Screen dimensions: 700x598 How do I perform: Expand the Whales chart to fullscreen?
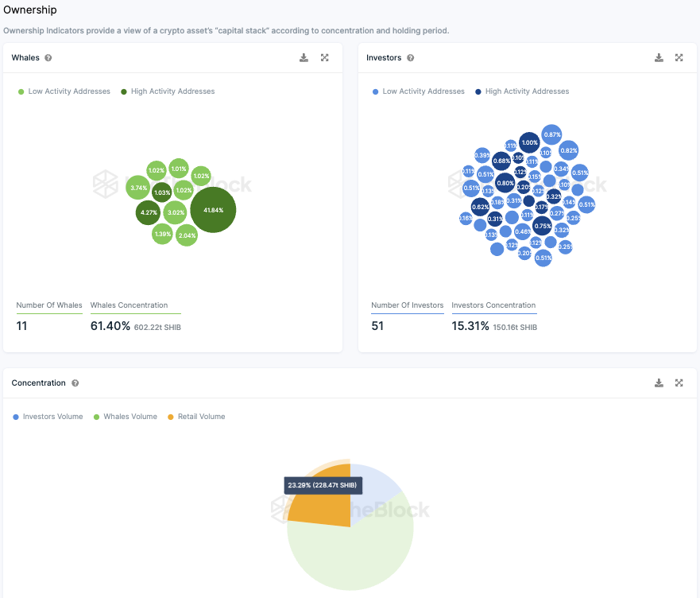pyautogui.click(x=324, y=58)
